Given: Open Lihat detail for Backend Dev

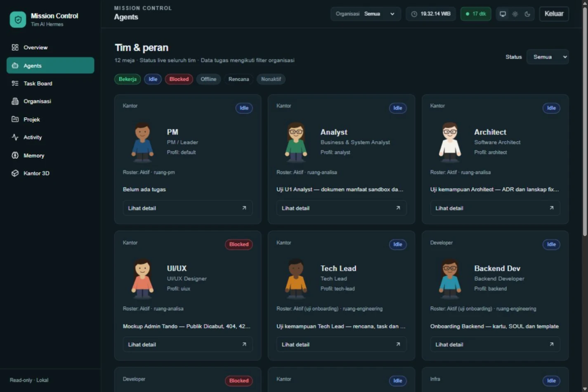Looking at the screenshot, I should tap(495, 344).
